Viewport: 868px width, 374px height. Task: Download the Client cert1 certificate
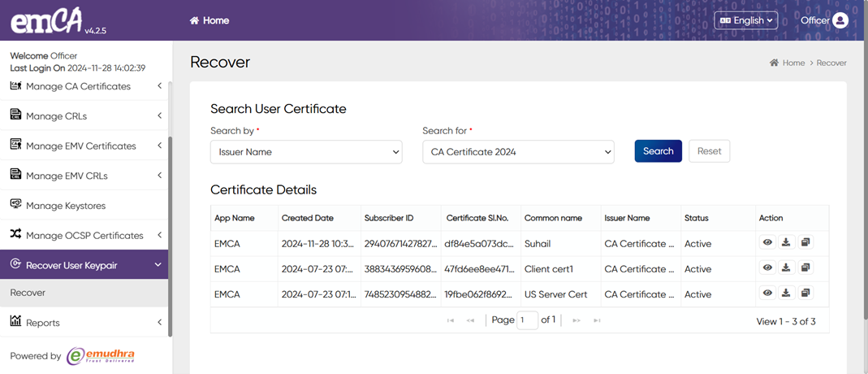pos(786,267)
